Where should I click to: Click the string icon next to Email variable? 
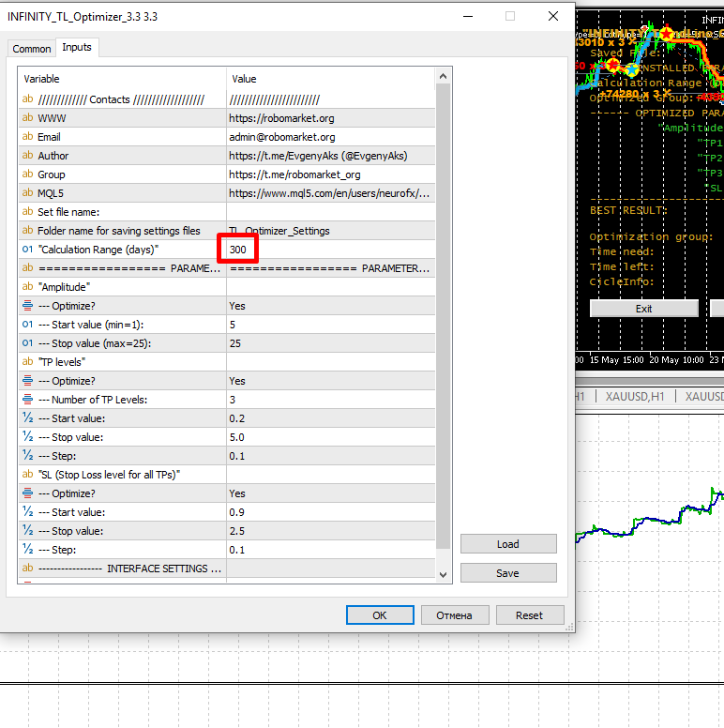tap(27, 137)
